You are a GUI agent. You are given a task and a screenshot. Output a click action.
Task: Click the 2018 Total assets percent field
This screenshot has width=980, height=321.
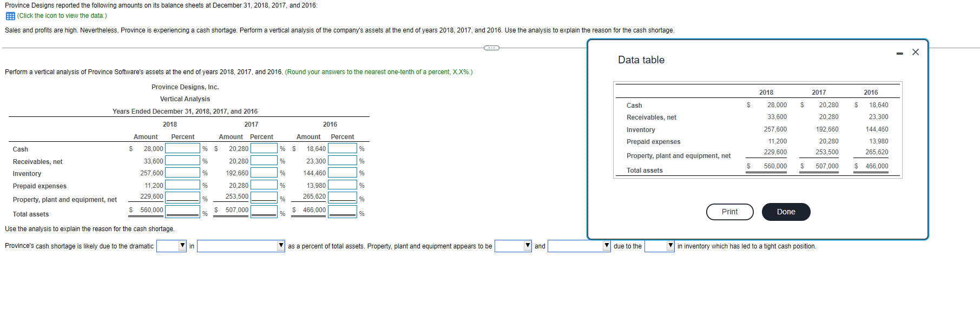click(x=183, y=211)
